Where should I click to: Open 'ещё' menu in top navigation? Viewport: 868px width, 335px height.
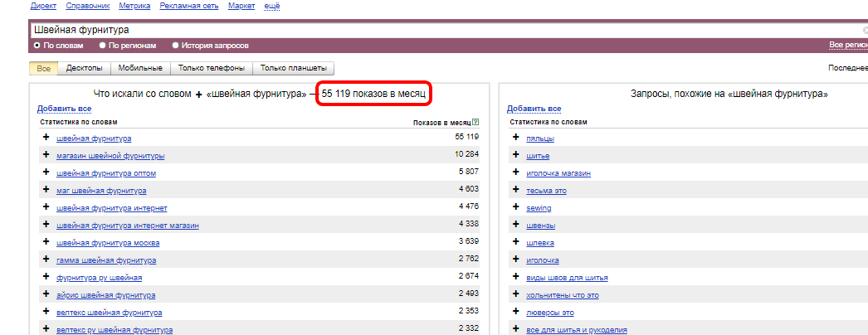pyautogui.click(x=272, y=6)
